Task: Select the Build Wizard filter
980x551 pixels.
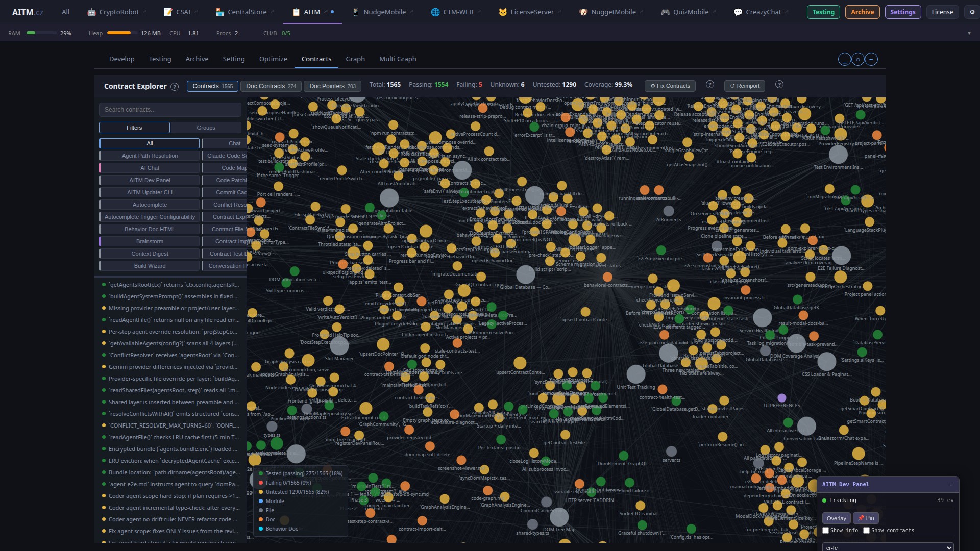Action: point(150,266)
